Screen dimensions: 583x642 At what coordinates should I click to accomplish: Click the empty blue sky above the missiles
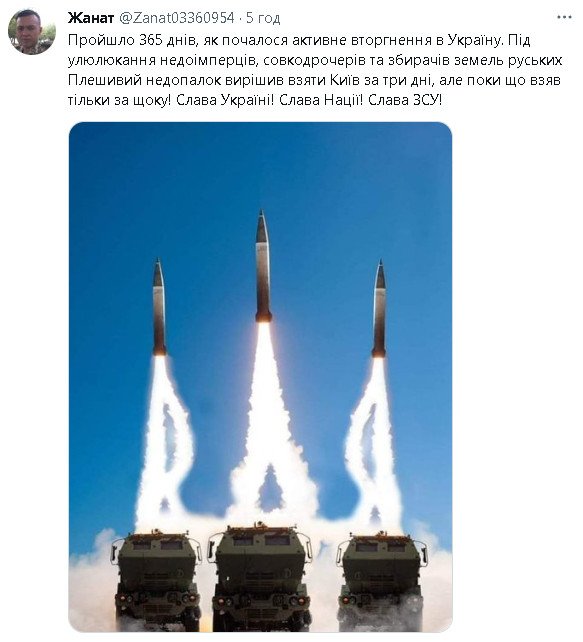(x=260, y=164)
